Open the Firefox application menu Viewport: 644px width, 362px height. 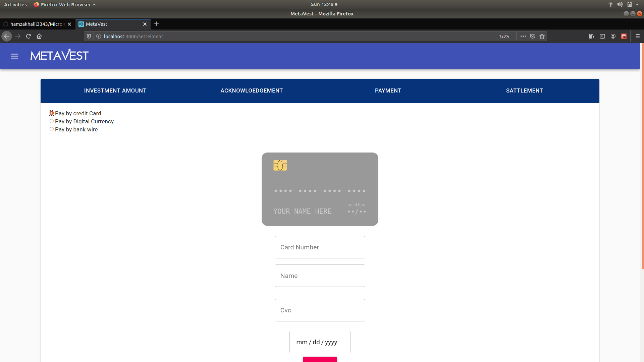(x=638, y=36)
